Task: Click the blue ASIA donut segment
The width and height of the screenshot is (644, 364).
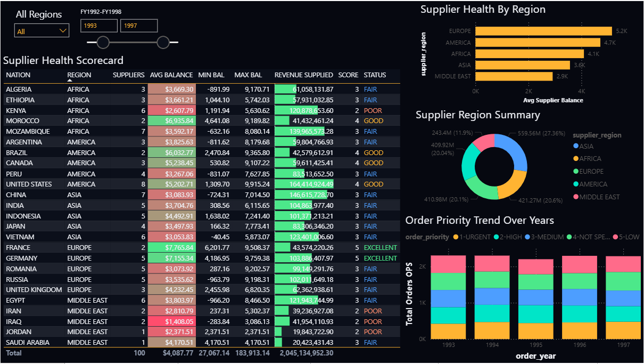Action: coord(514,151)
